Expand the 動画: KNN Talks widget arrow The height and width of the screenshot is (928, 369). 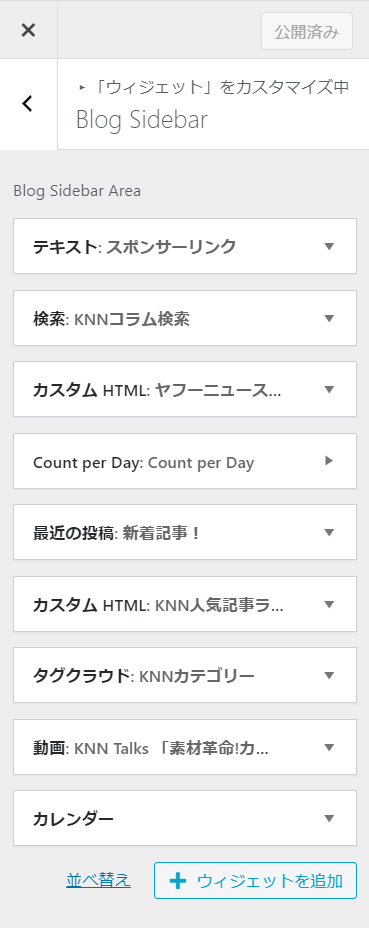(x=330, y=747)
